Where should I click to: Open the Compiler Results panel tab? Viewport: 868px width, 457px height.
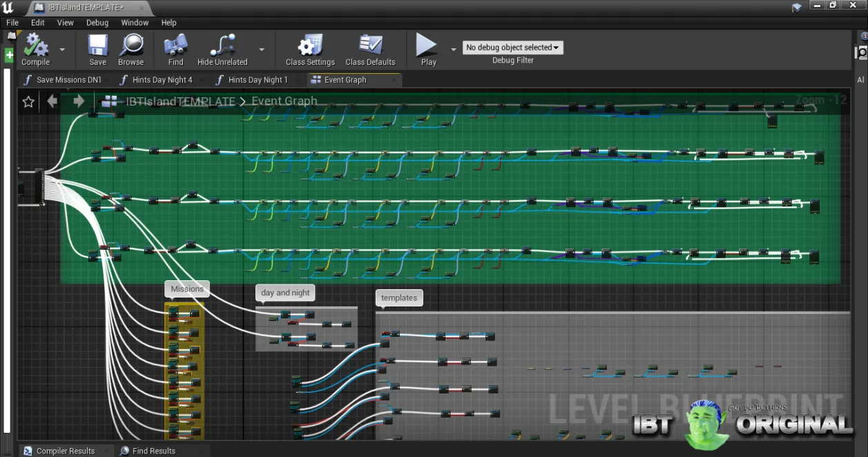[x=66, y=451]
